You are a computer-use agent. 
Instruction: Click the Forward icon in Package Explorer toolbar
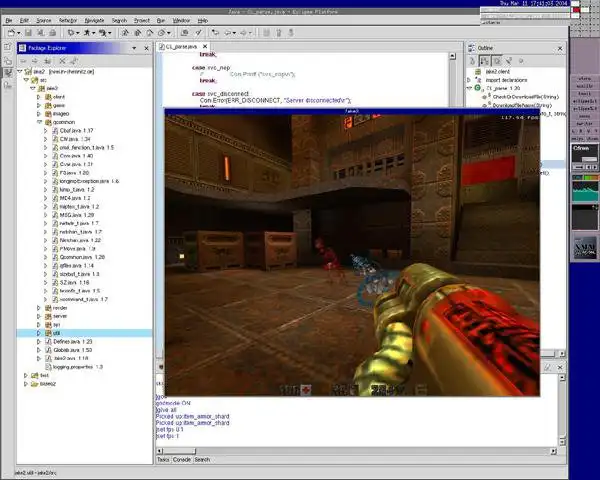click(x=35, y=61)
